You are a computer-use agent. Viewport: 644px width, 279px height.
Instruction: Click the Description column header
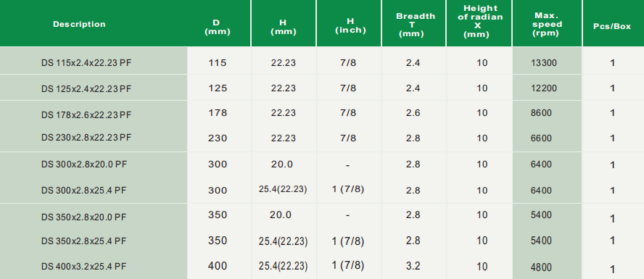79,24
